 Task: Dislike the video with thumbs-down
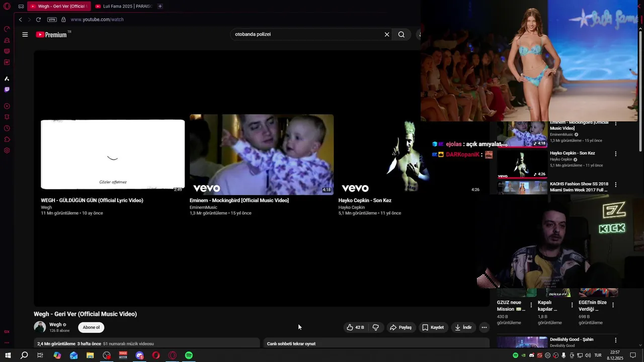pos(375,327)
